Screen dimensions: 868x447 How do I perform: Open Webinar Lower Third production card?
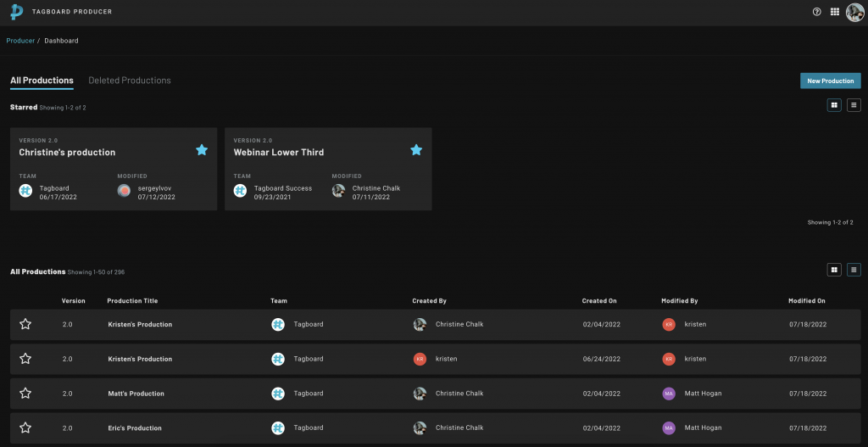(x=328, y=169)
